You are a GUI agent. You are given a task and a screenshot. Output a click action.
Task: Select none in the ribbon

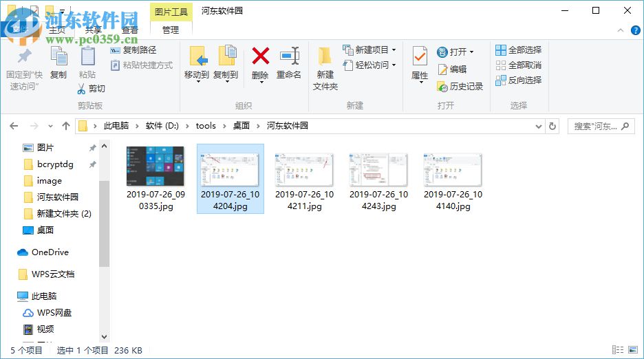(x=518, y=65)
